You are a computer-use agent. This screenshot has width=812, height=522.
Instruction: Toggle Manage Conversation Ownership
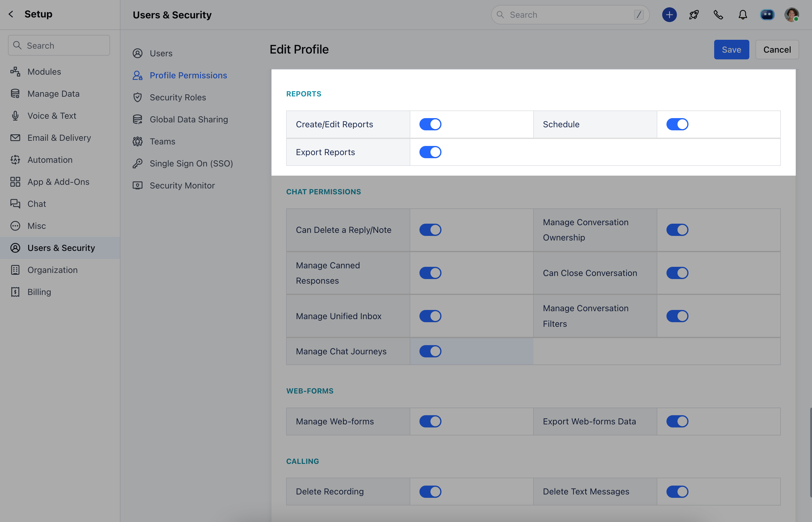pyautogui.click(x=677, y=230)
